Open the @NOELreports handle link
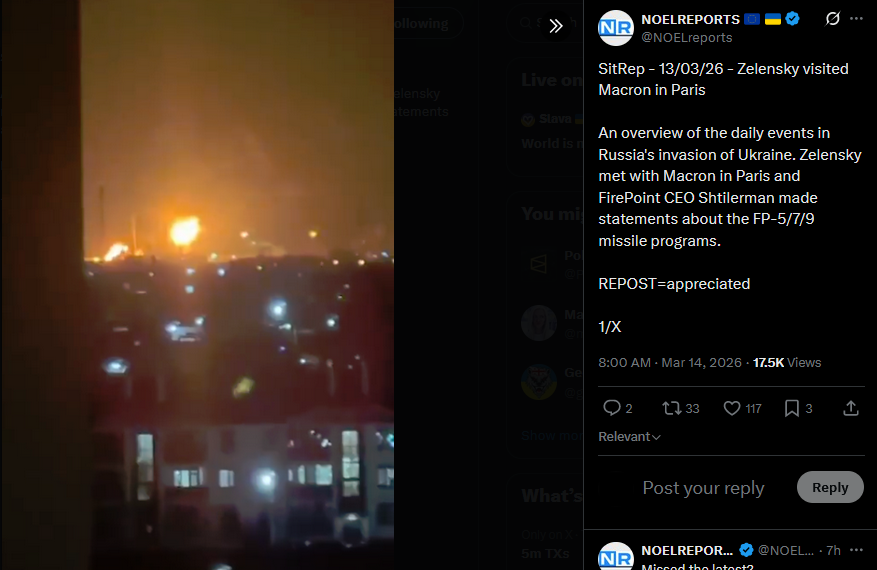The height and width of the screenshot is (570, 877). [x=686, y=37]
